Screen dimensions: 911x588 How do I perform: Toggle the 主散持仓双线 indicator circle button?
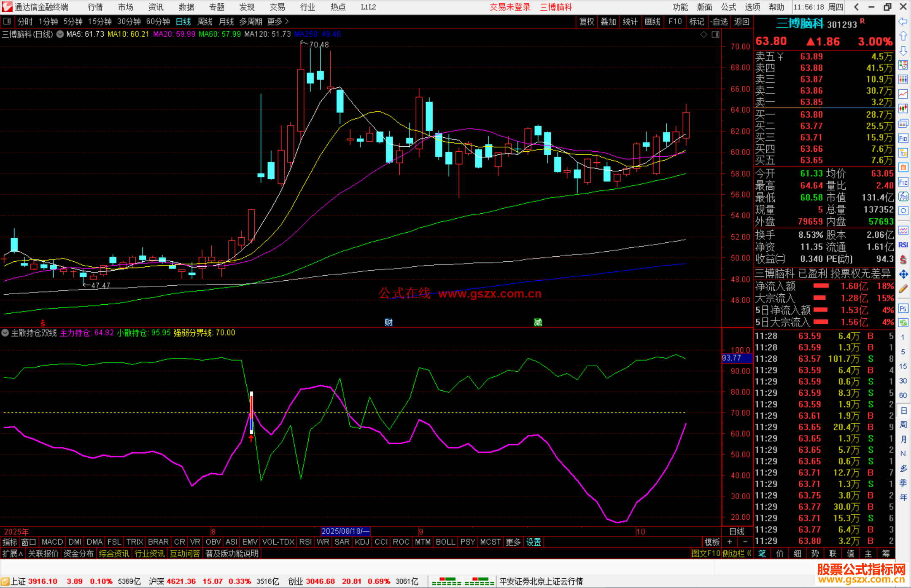(x=5, y=333)
